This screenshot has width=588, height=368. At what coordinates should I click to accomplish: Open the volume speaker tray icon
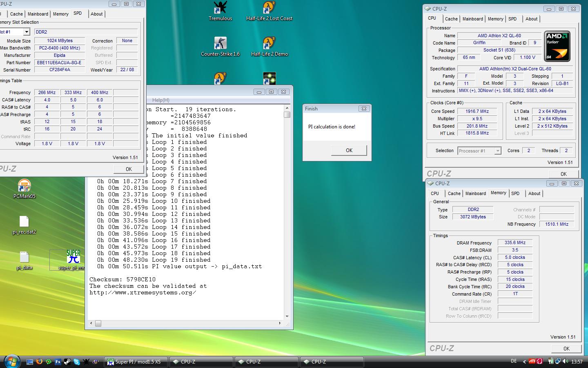click(x=565, y=361)
